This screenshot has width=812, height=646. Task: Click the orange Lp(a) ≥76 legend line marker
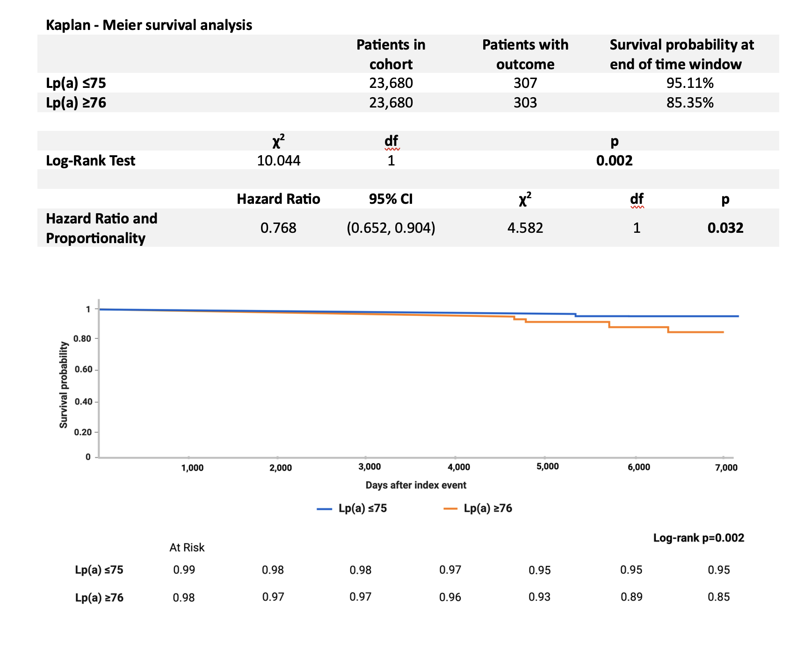[x=450, y=509]
